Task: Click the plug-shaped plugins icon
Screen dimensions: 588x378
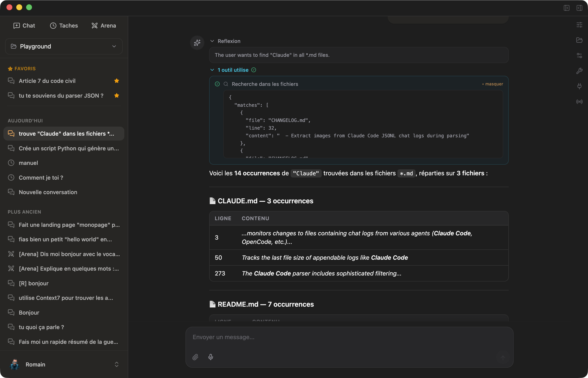Action: tap(580, 86)
